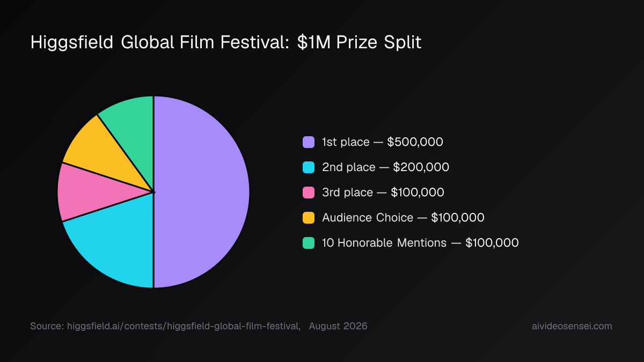Click the '10 Honorable Mentions — $100,000' label

coord(420,243)
